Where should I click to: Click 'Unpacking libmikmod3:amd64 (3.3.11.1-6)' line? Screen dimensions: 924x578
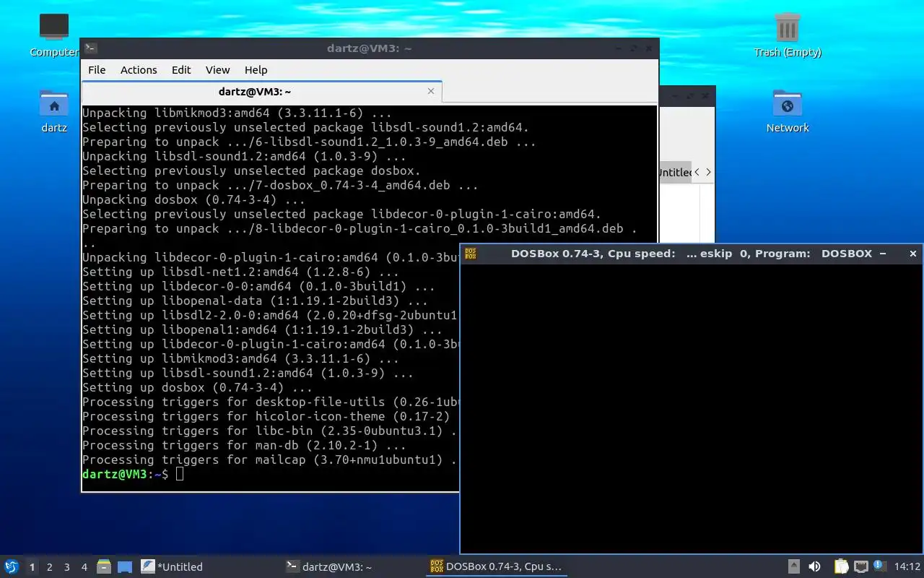click(237, 113)
